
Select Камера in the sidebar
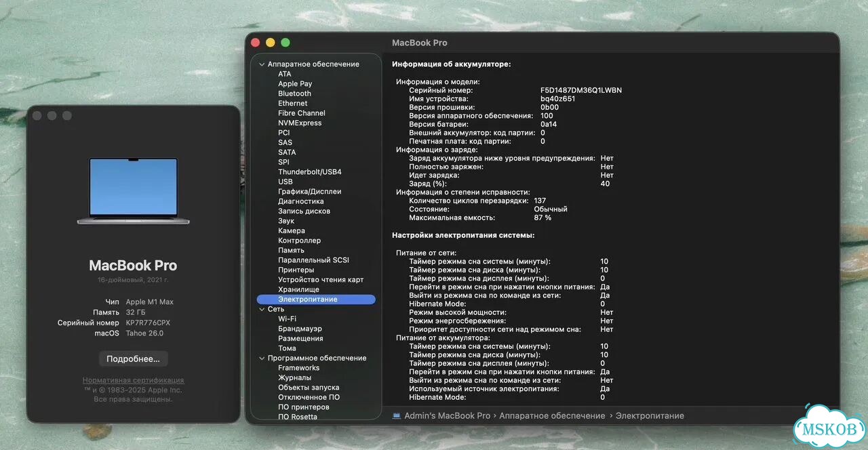point(292,231)
